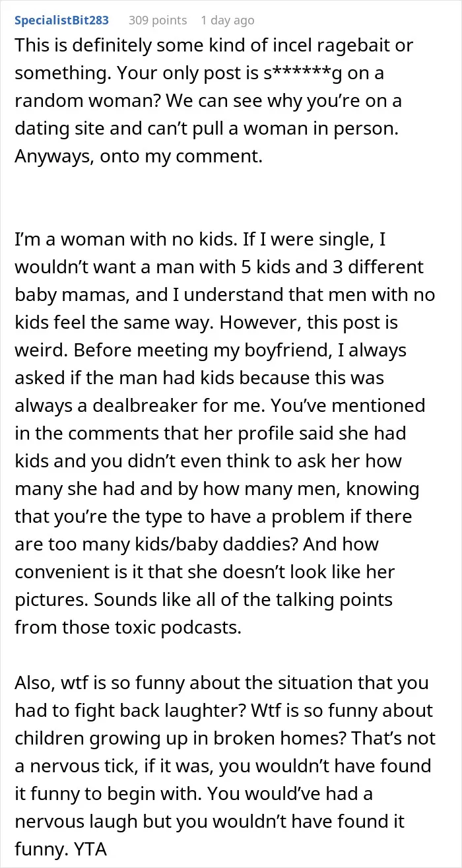Viewport: 462px width, 868px height.
Task: Open the SpecialistBit283 user profile
Action: tap(62, 20)
